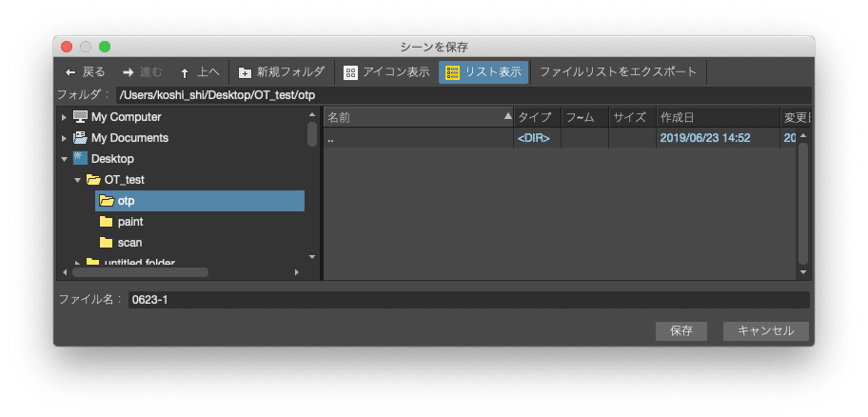Switch to アイコン表示 icon view
This screenshot has width=868, height=417.
(386, 72)
